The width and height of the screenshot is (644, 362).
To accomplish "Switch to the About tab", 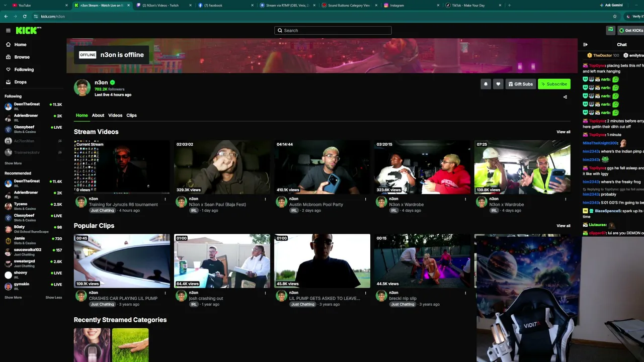I will coord(98,116).
